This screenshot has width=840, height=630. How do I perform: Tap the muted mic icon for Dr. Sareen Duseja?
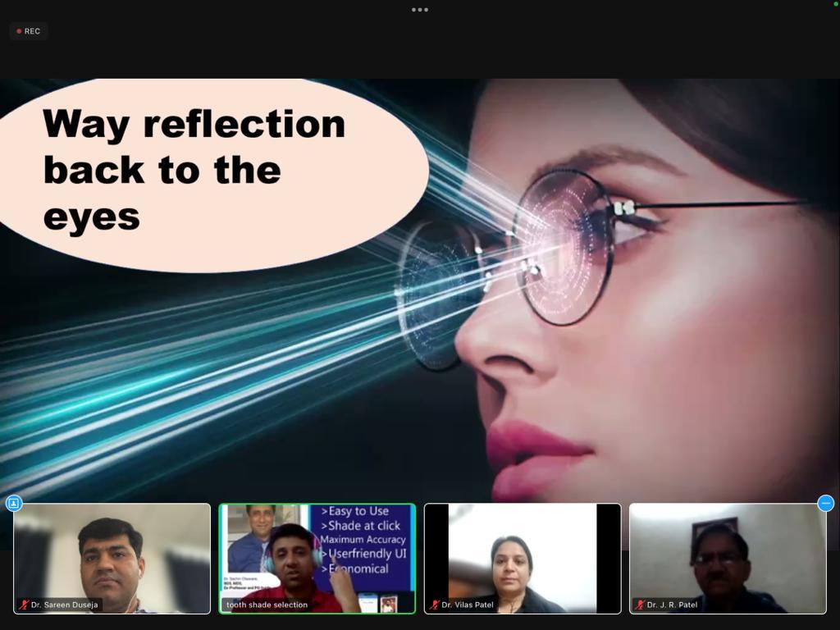24,605
